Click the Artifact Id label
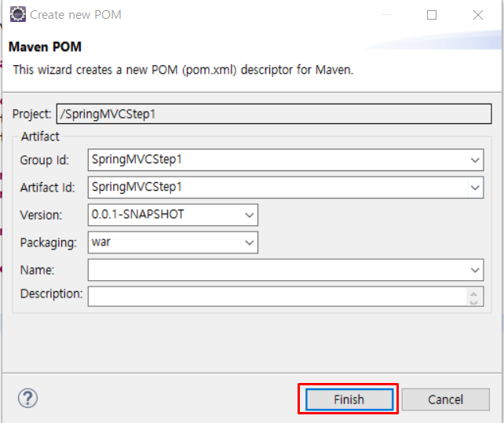This screenshot has height=423, width=504. (x=47, y=188)
